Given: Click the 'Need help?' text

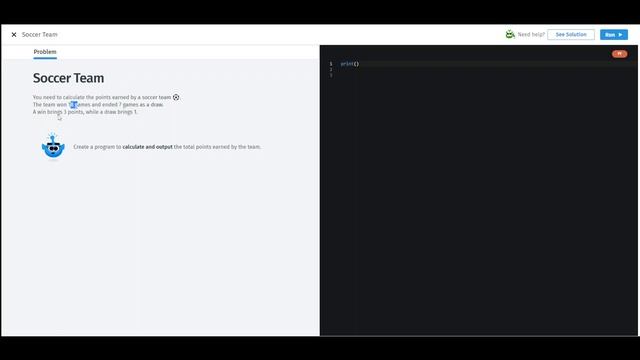Looking at the screenshot, I should click(x=531, y=35).
